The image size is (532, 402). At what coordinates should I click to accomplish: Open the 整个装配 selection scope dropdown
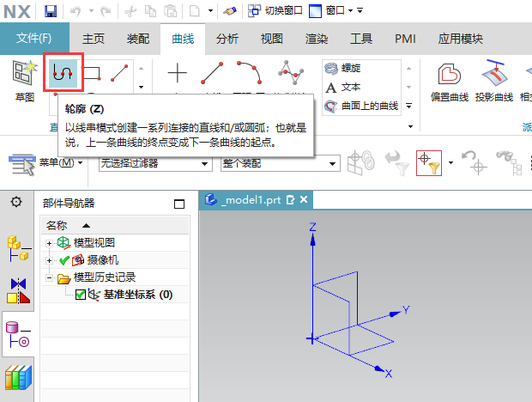(x=281, y=164)
